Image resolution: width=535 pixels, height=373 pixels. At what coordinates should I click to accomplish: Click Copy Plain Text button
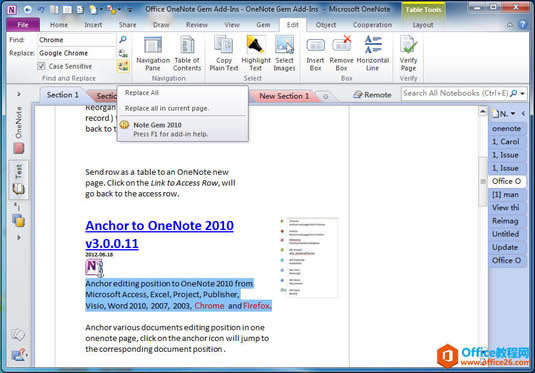click(x=223, y=54)
